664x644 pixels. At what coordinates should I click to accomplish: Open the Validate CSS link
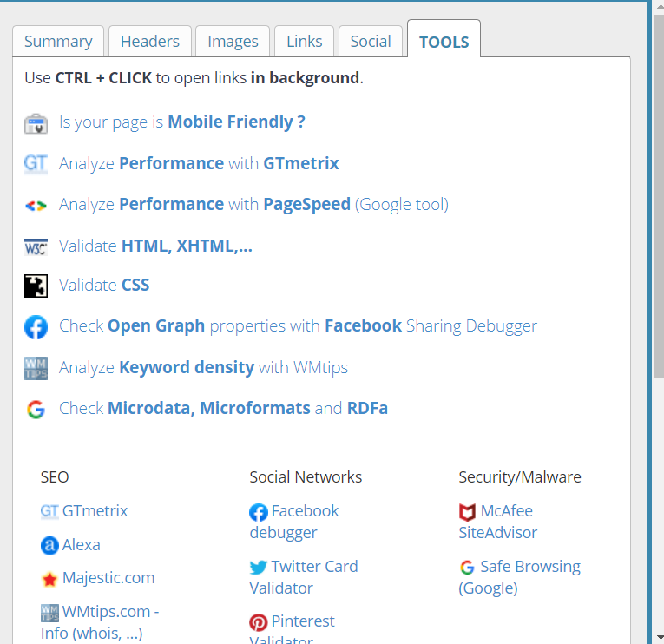pyautogui.click(x=104, y=285)
